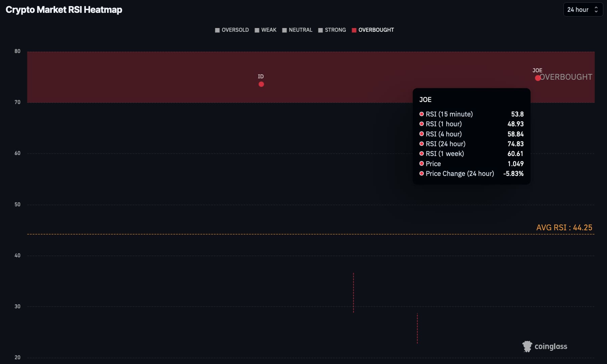This screenshot has width=607, height=364.
Task: Click the RSI (1 week) tooltip row
Action: [471, 154]
